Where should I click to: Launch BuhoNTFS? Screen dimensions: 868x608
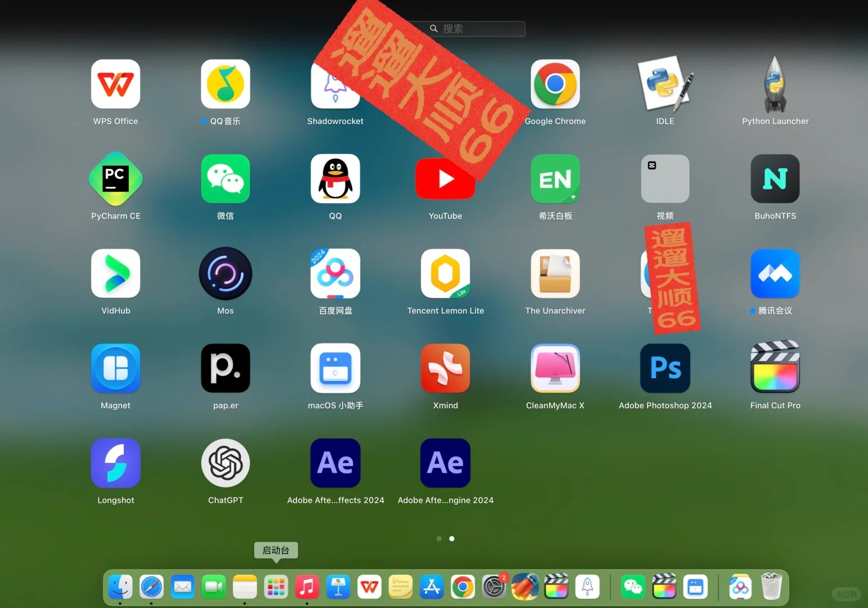(775, 178)
